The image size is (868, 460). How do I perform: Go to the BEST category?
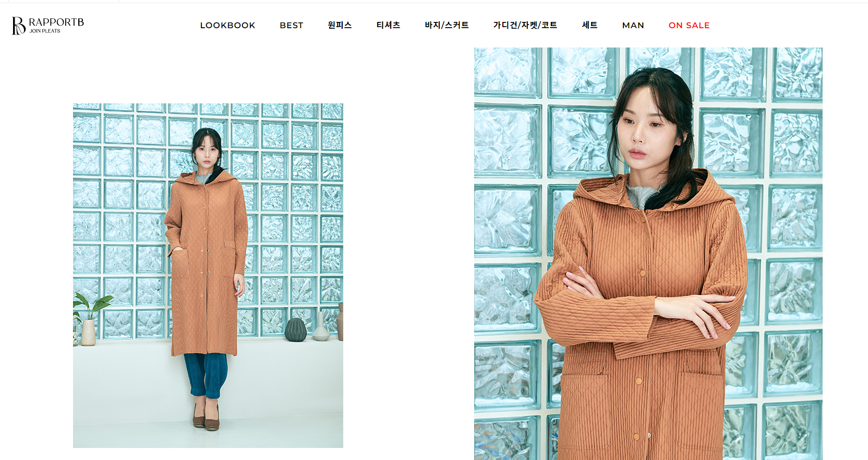pos(291,25)
